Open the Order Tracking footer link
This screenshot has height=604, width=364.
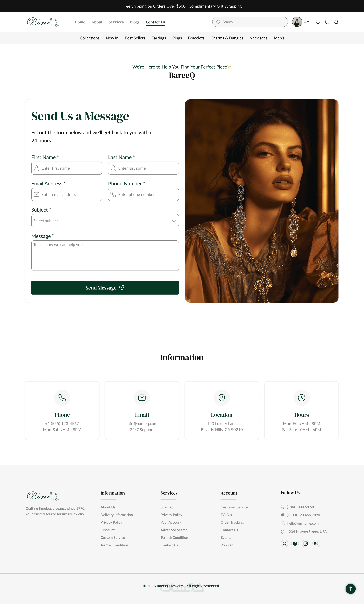[232, 522]
